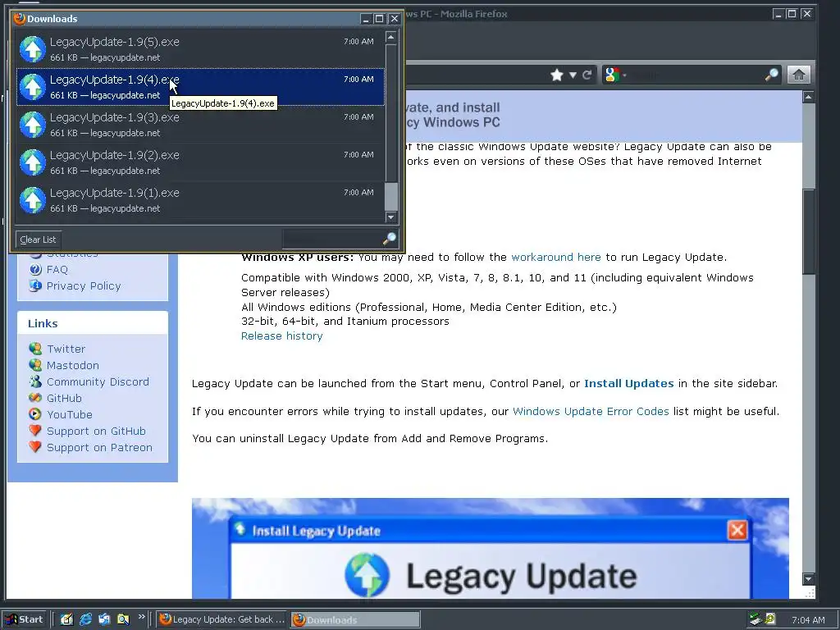The height and width of the screenshot is (630, 840).
Task: Open the GitHub sidebar link
Action: (64, 398)
